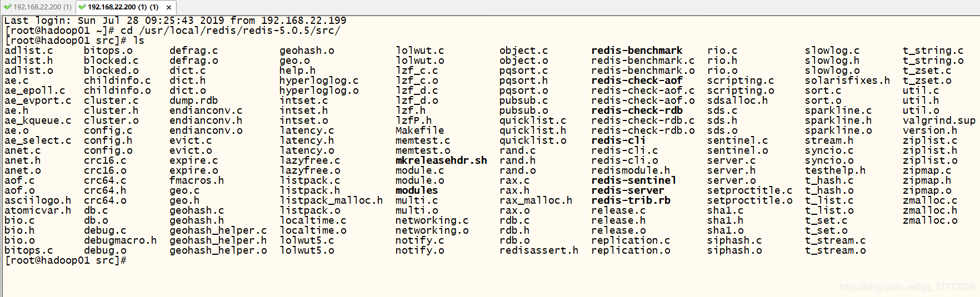980x297 pixels.
Task: Click the ae_kqueue.c file name
Action: pyautogui.click(x=38, y=120)
